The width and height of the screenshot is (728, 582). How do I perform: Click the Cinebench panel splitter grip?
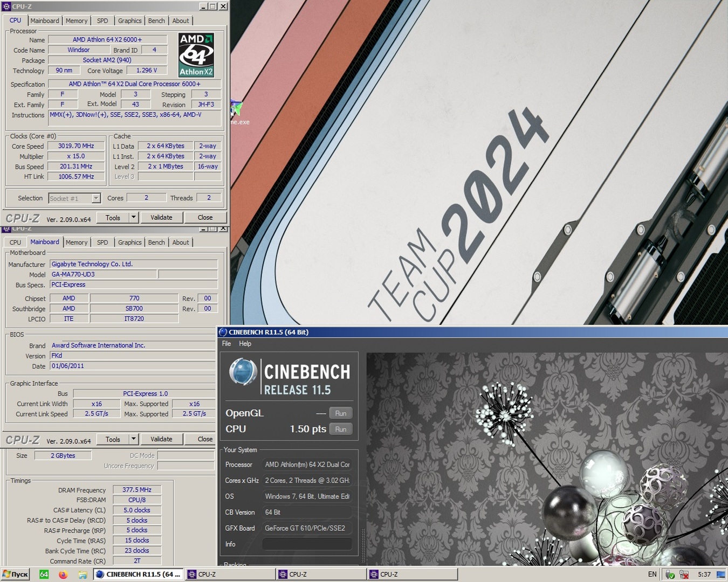(363, 544)
